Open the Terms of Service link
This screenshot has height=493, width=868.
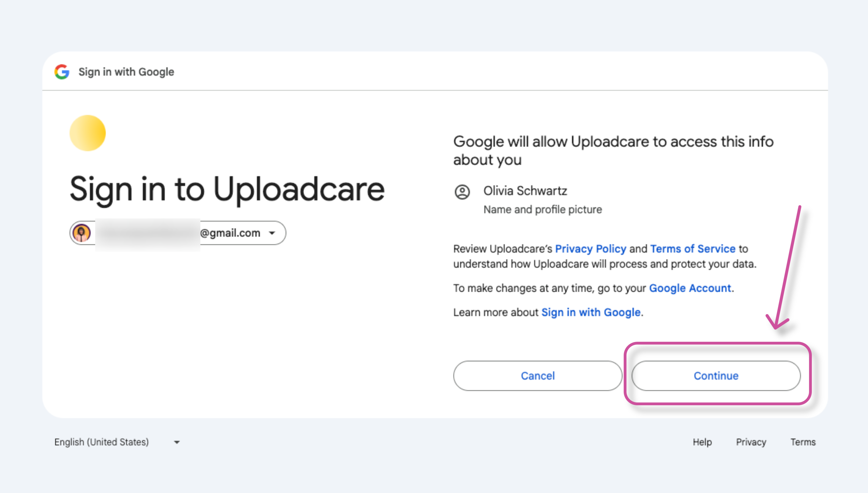(x=692, y=249)
